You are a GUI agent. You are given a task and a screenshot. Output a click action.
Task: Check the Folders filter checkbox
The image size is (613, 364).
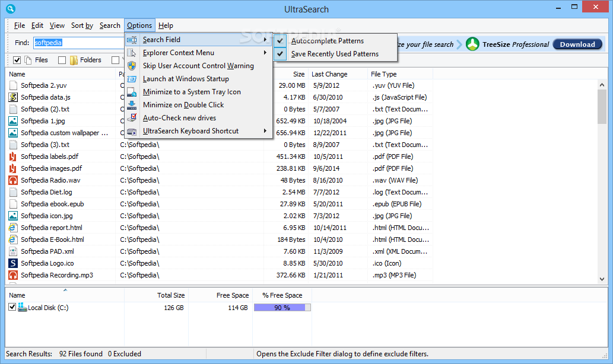coord(62,60)
